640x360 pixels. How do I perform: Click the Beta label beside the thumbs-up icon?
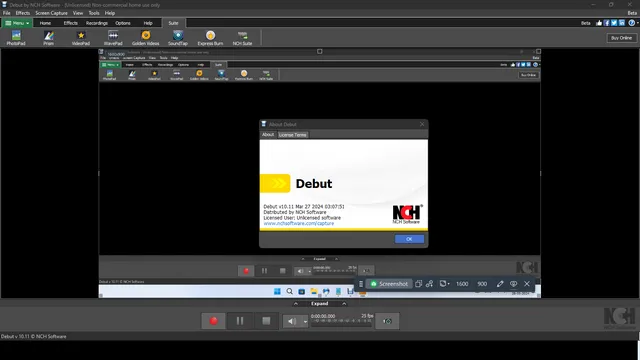[586, 23]
